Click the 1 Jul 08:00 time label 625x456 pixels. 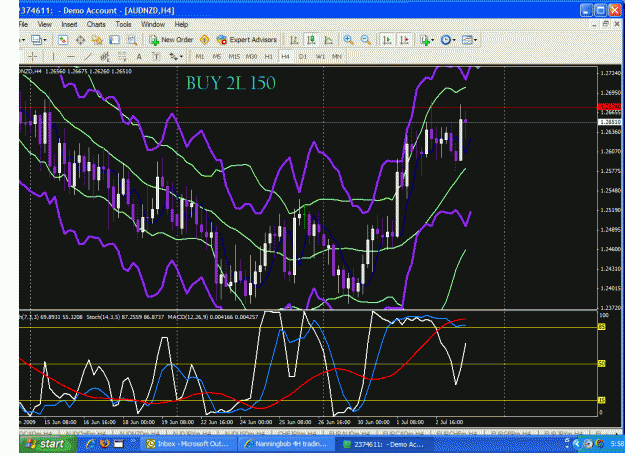(x=410, y=422)
